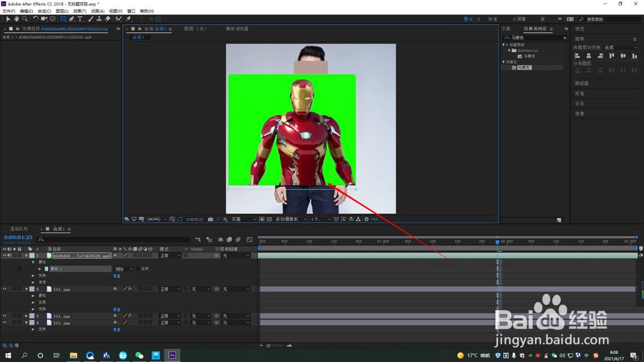Open 活动摄像机 active camera dropdown
The image size is (644, 362).
(291, 219)
